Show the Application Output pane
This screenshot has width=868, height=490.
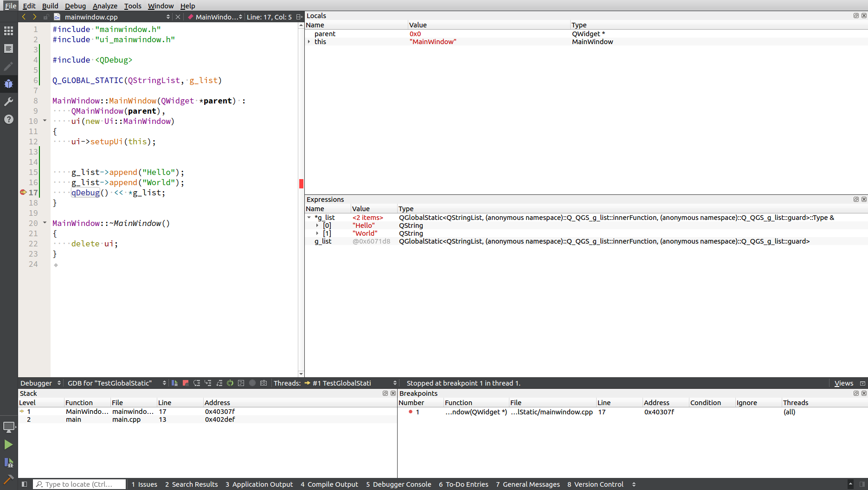pyautogui.click(x=259, y=484)
